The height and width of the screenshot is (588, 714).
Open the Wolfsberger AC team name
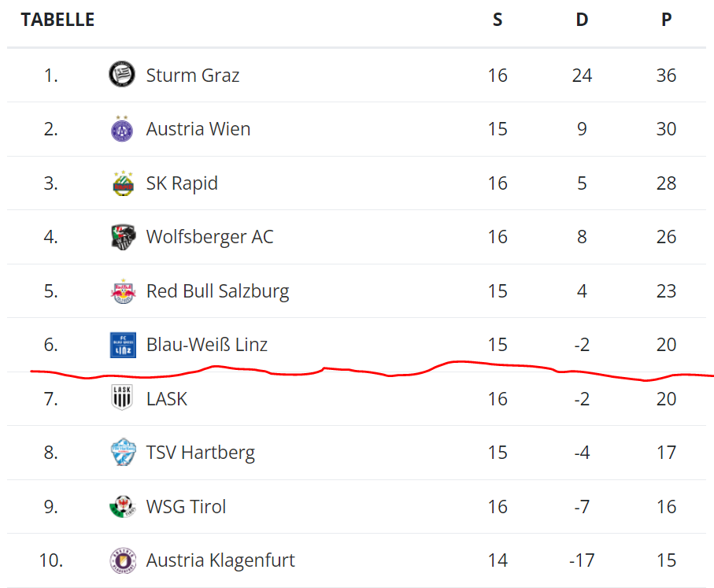coord(209,237)
